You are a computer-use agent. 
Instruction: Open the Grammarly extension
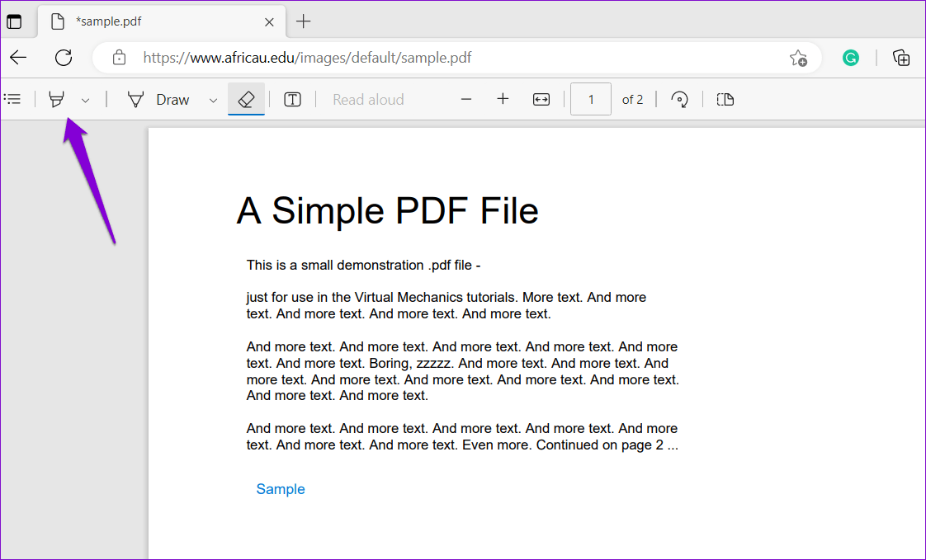850,58
